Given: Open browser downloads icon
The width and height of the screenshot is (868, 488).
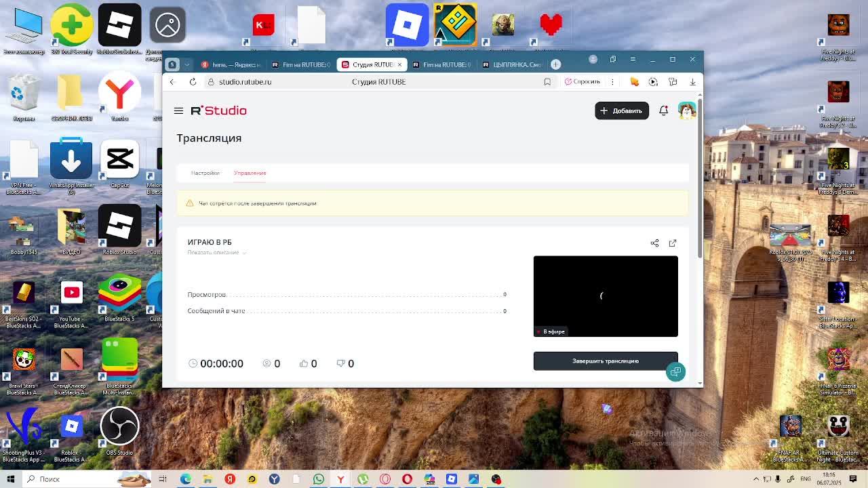Looking at the screenshot, I should click(x=692, y=82).
